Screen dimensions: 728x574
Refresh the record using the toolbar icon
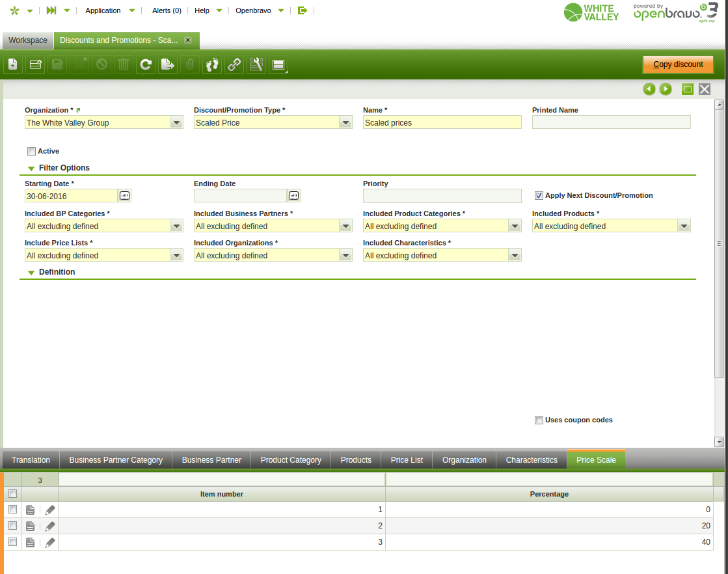146,64
